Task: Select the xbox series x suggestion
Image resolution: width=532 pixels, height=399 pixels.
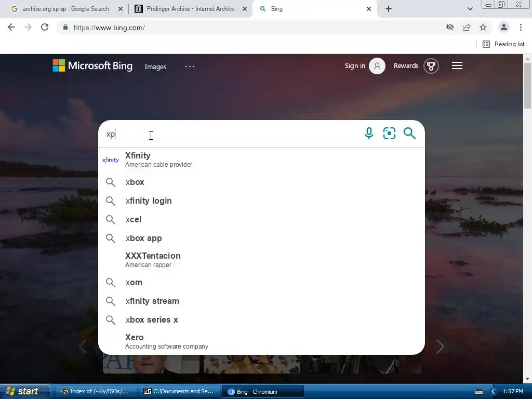Action: click(261, 320)
